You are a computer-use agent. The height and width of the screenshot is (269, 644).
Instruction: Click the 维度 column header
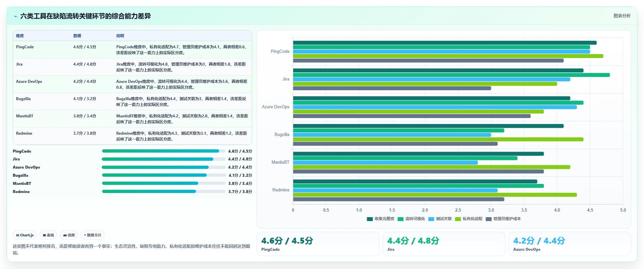[x=20, y=36]
